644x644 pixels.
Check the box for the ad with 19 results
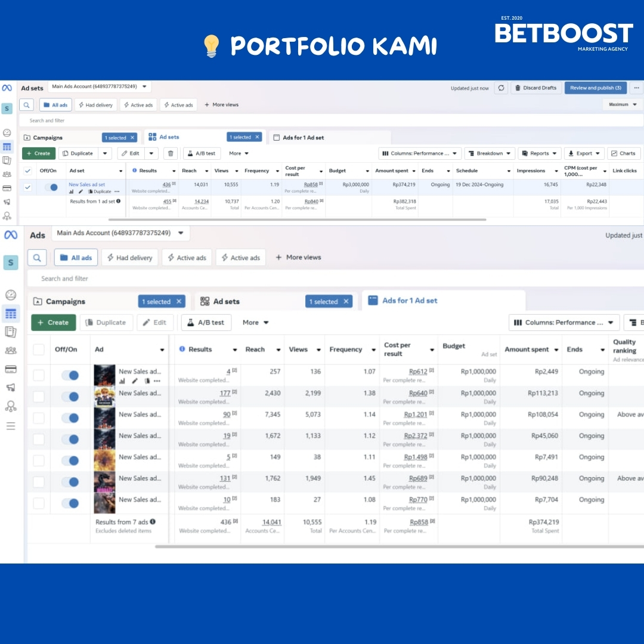tap(39, 439)
